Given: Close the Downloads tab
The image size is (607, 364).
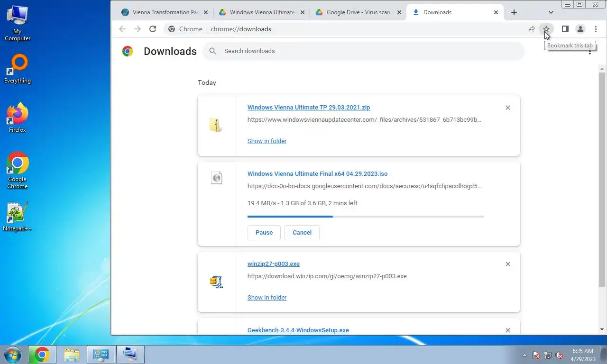Looking at the screenshot, I should (496, 12).
